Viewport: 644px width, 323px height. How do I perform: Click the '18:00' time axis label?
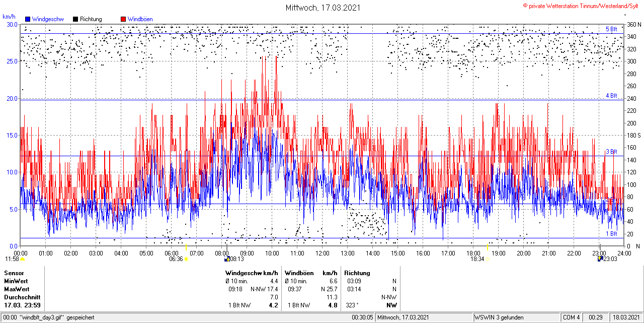(x=473, y=253)
